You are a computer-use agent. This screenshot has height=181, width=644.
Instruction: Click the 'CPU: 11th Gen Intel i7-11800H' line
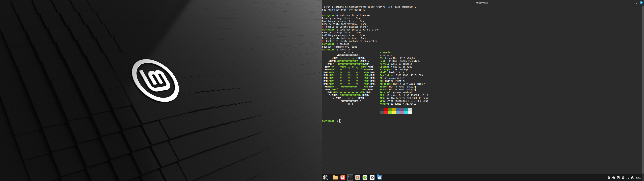click(x=404, y=95)
